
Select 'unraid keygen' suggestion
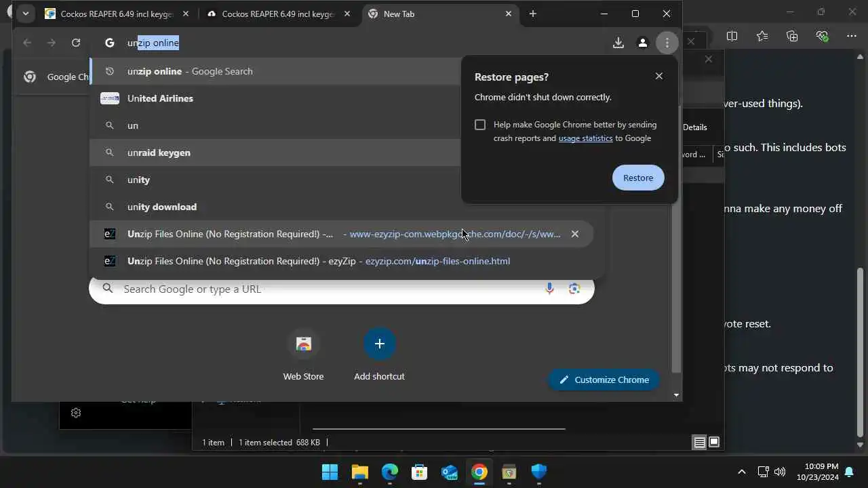click(275, 152)
